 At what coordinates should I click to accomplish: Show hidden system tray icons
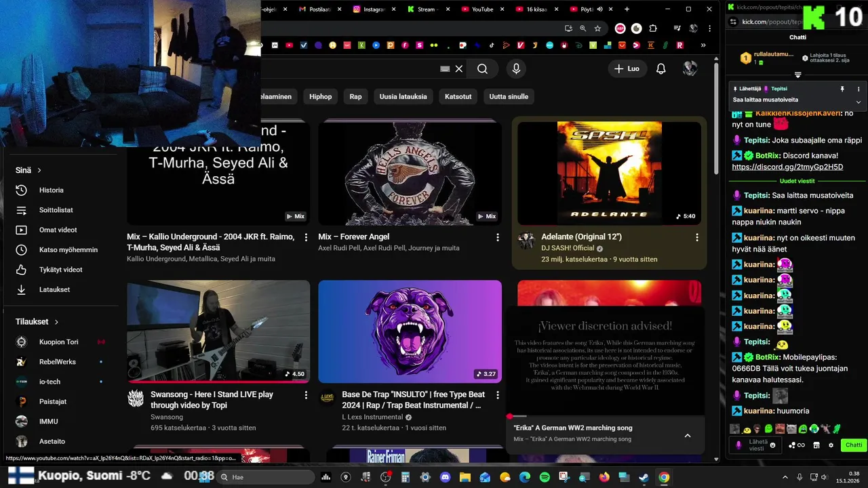click(785, 477)
